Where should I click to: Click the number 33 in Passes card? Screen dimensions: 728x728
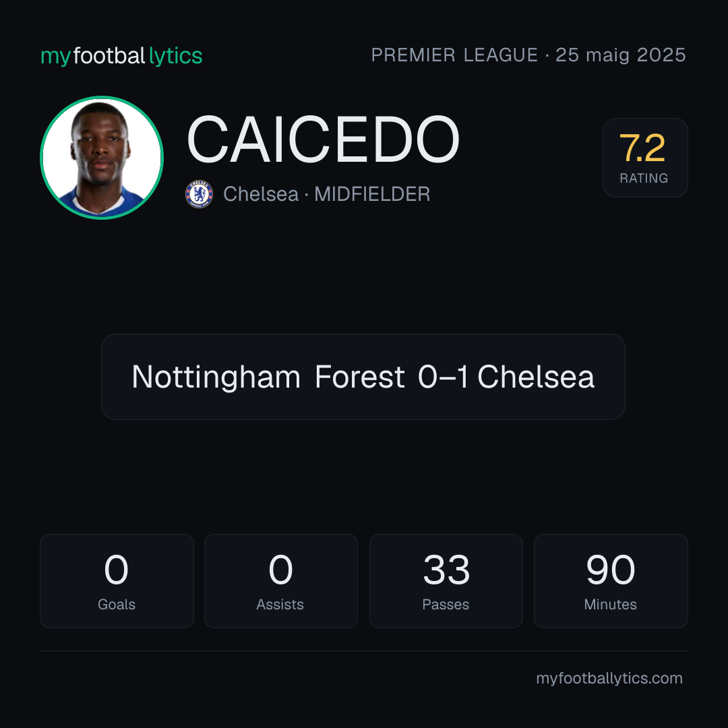click(447, 570)
